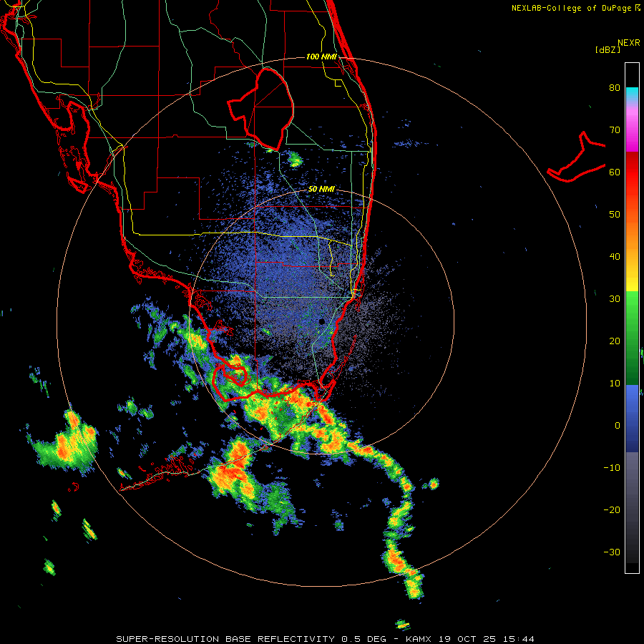
Task: Click the 20 value on the dBZ scale
Action: pos(615,341)
